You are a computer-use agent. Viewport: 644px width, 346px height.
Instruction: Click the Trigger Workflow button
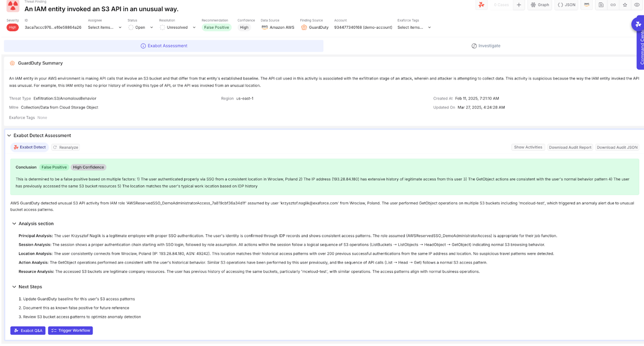pos(70,331)
